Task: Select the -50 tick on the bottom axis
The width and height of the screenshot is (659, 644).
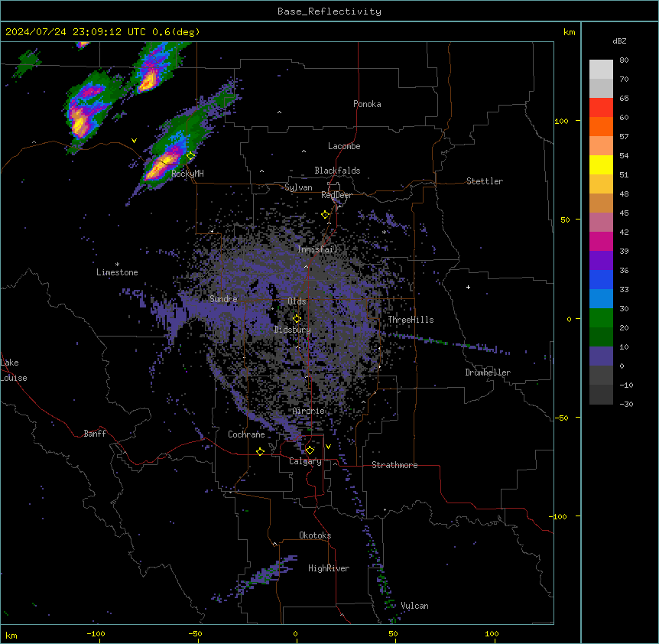Action: [195, 633]
